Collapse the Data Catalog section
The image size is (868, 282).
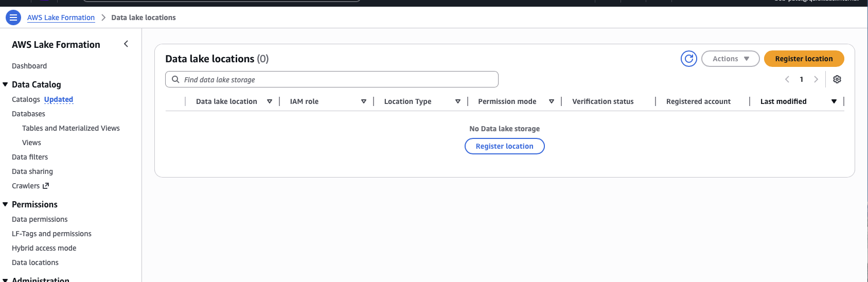coord(5,84)
